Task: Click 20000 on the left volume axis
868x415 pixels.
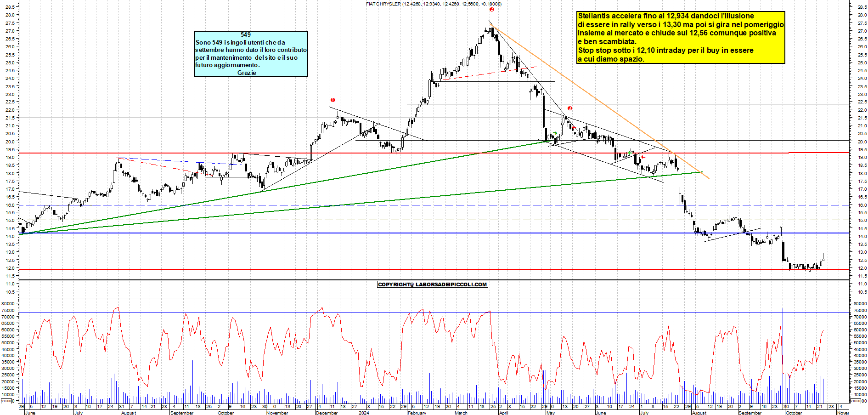Action: pyautogui.click(x=8, y=381)
